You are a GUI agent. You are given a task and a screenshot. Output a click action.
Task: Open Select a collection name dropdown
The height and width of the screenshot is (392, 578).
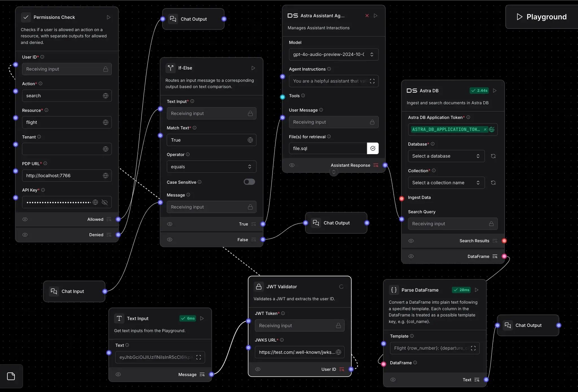446,183
